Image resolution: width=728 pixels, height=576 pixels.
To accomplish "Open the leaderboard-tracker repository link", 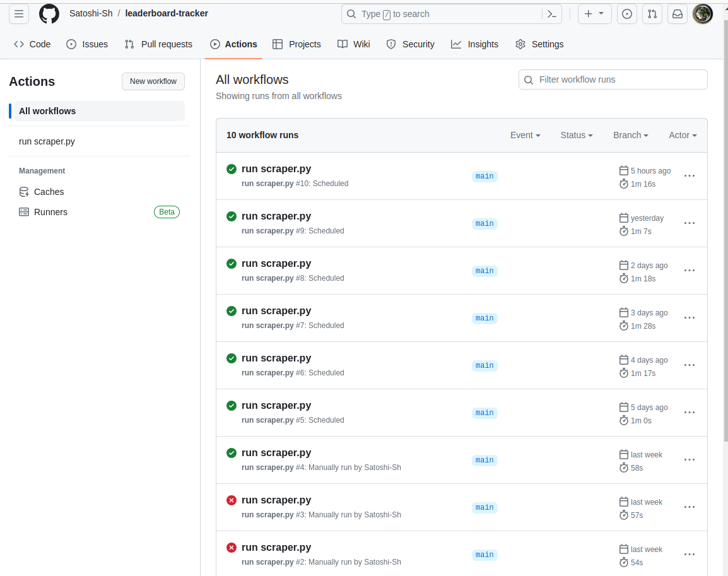I will click(167, 13).
